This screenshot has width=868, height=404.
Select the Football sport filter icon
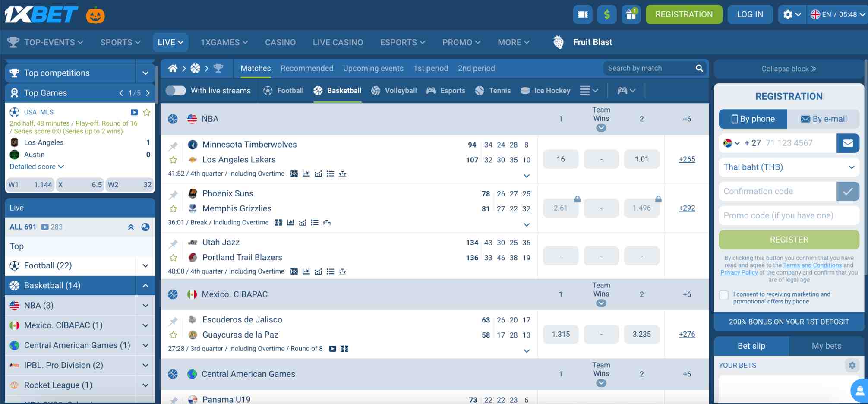click(x=268, y=91)
